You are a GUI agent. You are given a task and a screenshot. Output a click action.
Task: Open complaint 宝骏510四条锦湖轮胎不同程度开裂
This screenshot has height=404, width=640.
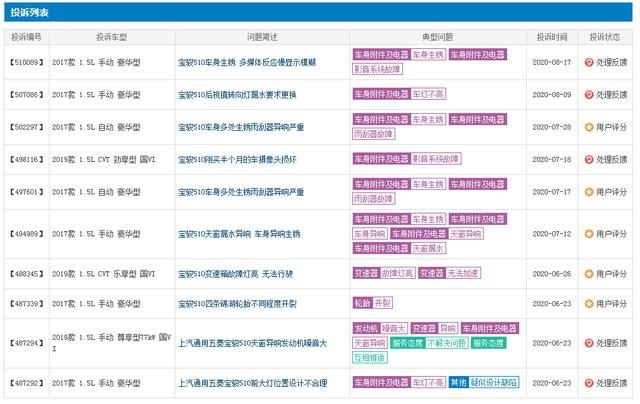click(237, 304)
